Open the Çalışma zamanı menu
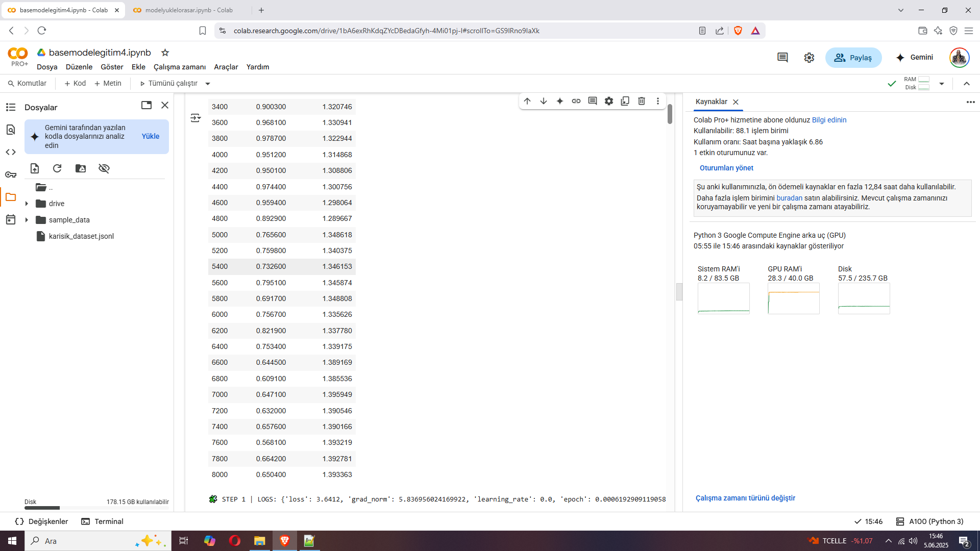980x551 pixels. 180,67
